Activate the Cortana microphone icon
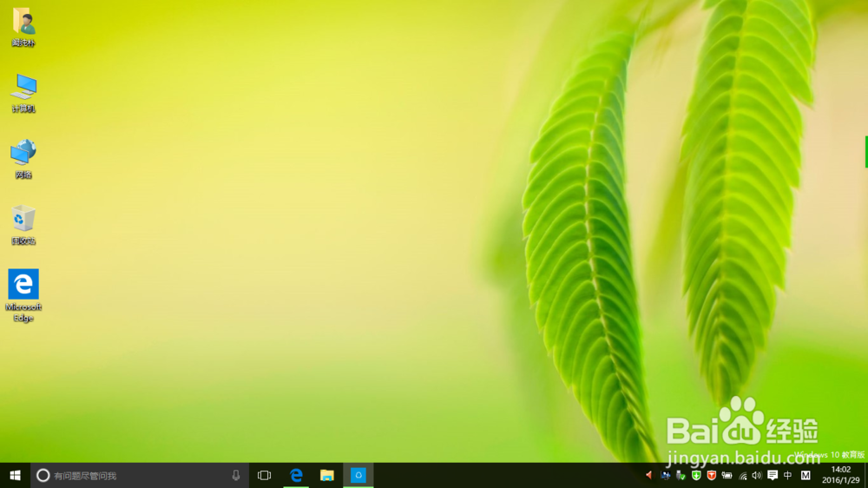Image resolution: width=868 pixels, height=488 pixels. tap(236, 475)
